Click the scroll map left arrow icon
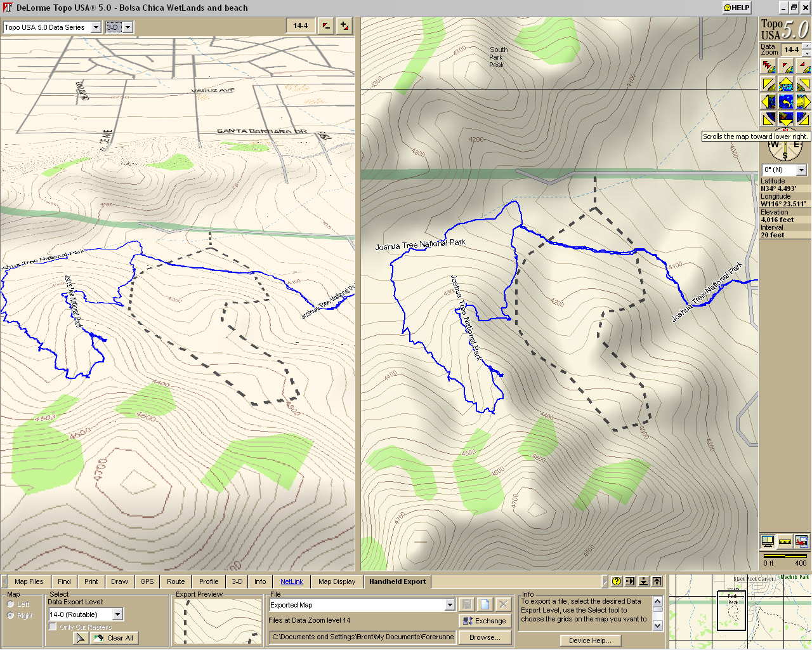812x650 pixels. pyautogui.click(x=768, y=102)
